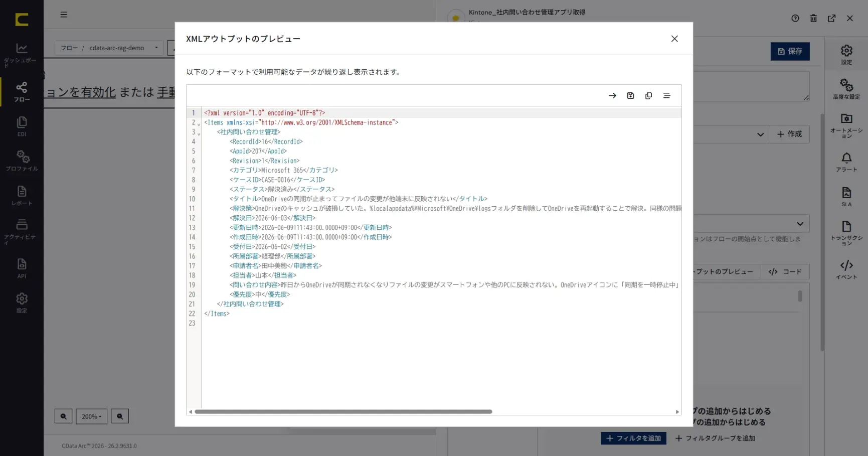Viewport: 868px width, 456px height.
Task: Open the Dashboard sidebar item
Action: [x=22, y=55]
